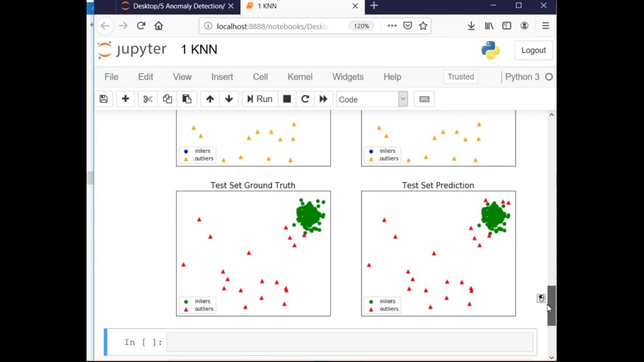
Task: Toggle the browser sidebar icon
Action: pos(507,26)
